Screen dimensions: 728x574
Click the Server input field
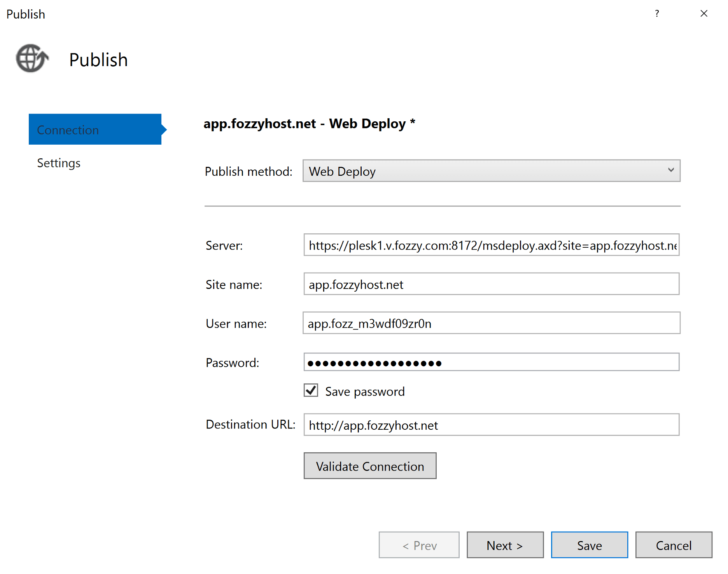492,245
